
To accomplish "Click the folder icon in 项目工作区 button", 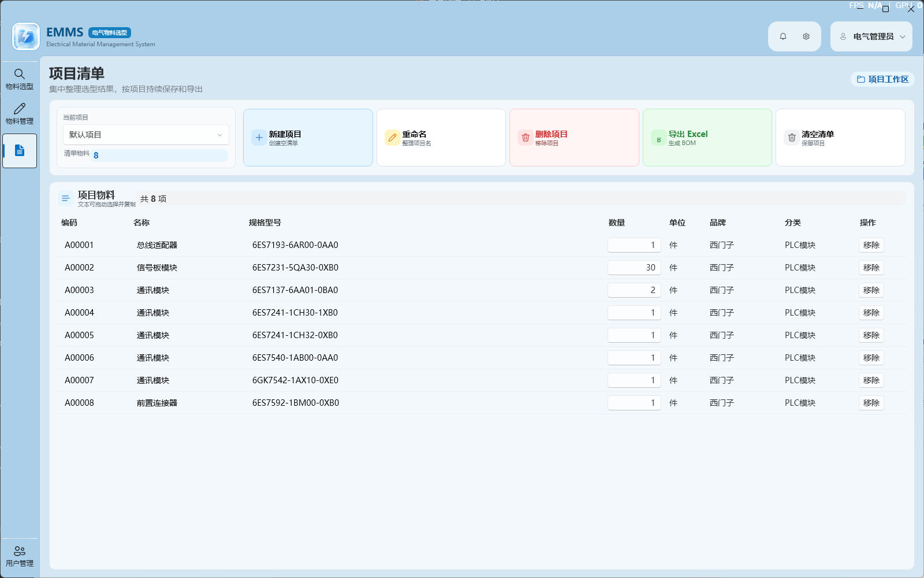I will point(861,79).
